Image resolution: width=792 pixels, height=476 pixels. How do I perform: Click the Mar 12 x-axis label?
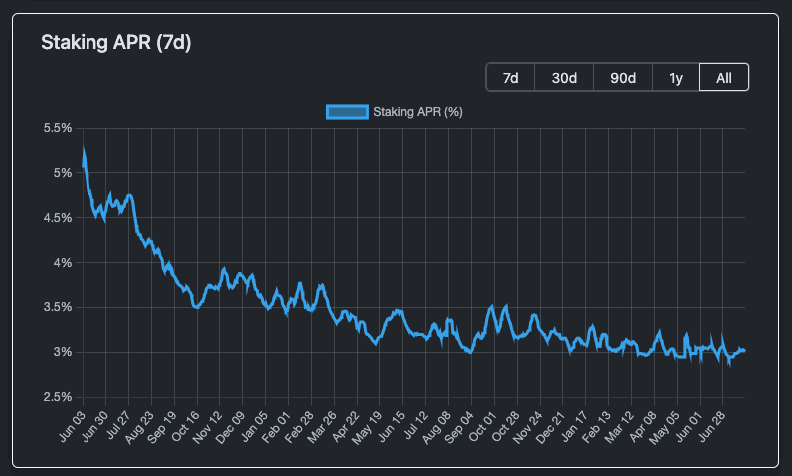coord(619,427)
